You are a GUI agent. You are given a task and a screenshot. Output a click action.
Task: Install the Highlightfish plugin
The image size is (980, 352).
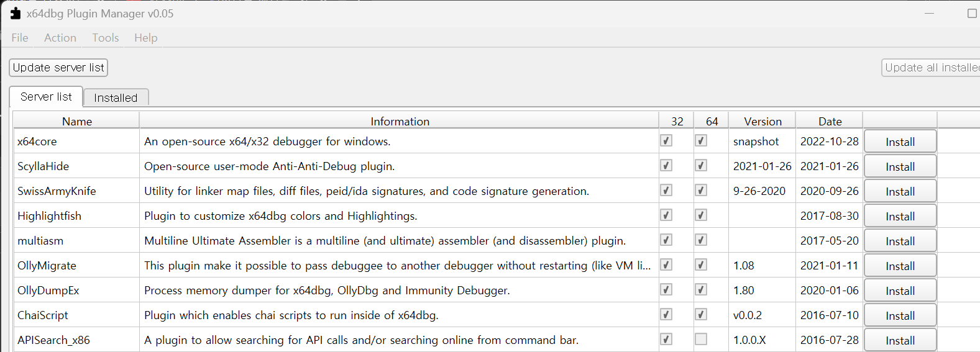(x=900, y=216)
